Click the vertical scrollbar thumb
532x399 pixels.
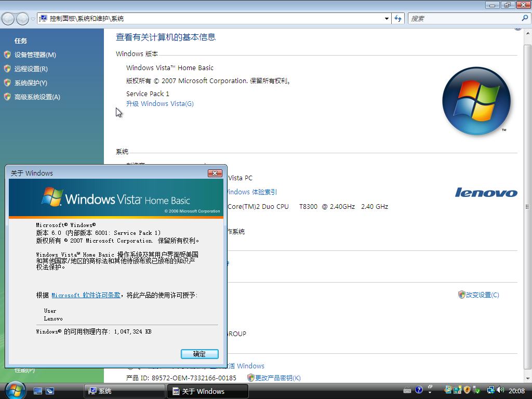(528, 206)
